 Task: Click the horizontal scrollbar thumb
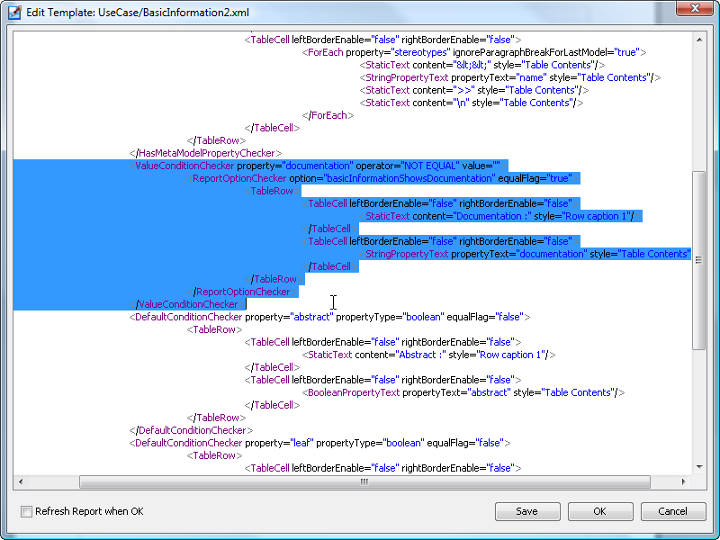tap(365, 482)
